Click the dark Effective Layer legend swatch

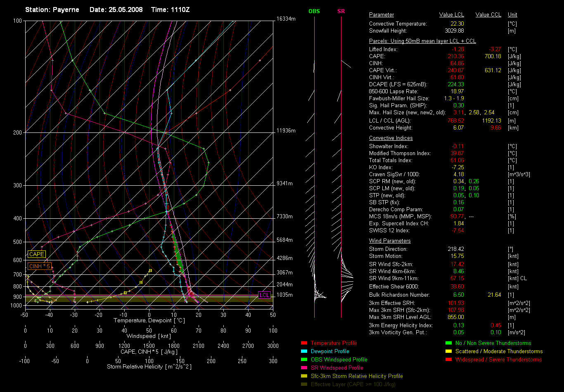tap(304, 385)
